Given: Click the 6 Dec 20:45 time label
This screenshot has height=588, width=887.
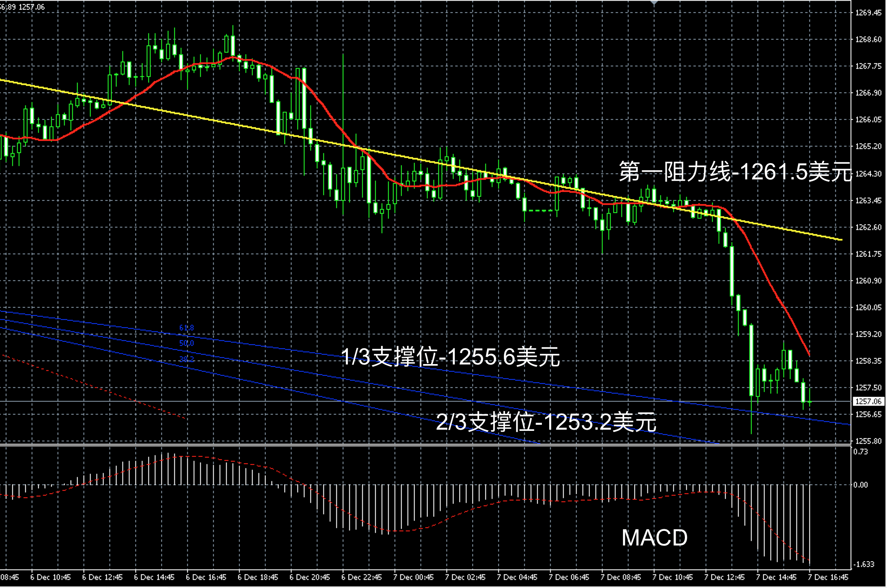Looking at the screenshot, I should pos(309,577).
